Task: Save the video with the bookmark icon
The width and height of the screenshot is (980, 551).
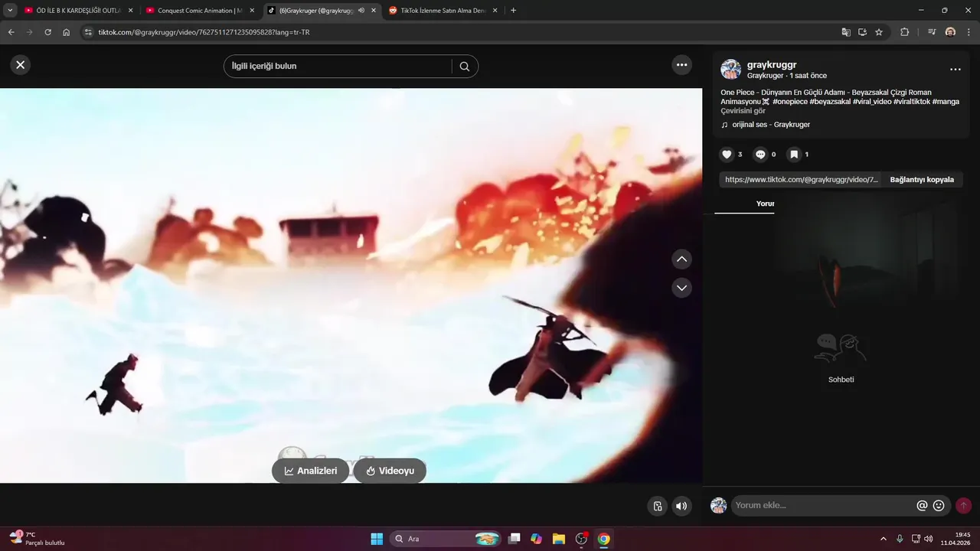Action: [x=794, y=155]
